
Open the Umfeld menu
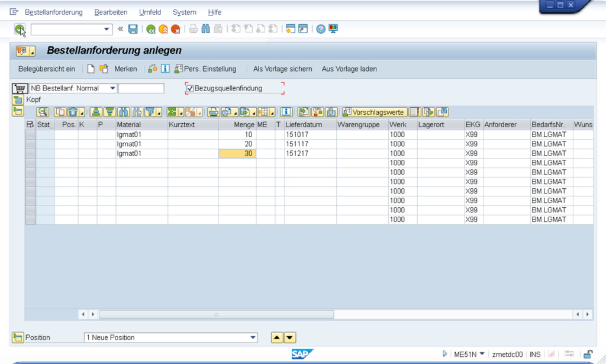pyautogui.click(x=150, y=12)
